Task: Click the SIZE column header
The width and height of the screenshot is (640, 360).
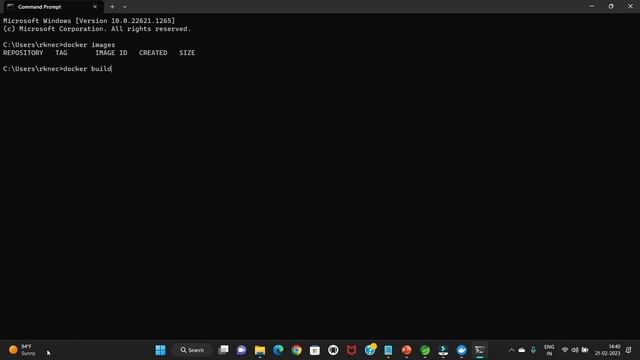Action: 187,53
